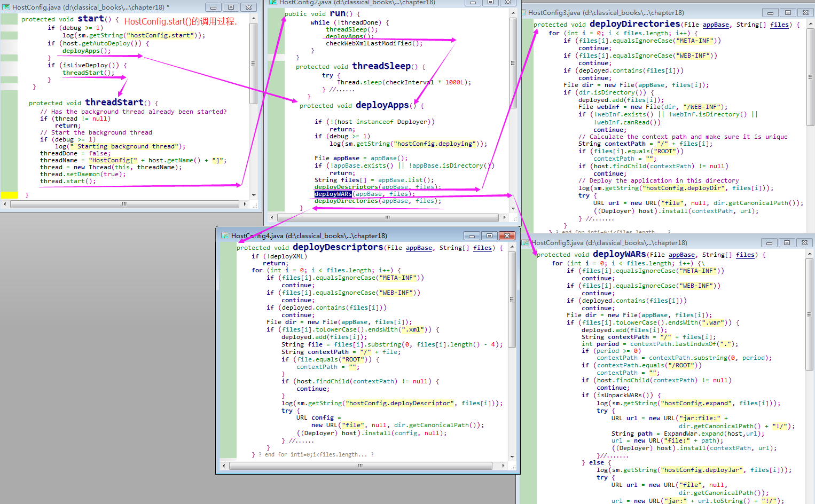The image size is (815, 504).
Task: Click the "hostConfig.deployDir" string in HostConfig3.java
Action: (684, 188)
